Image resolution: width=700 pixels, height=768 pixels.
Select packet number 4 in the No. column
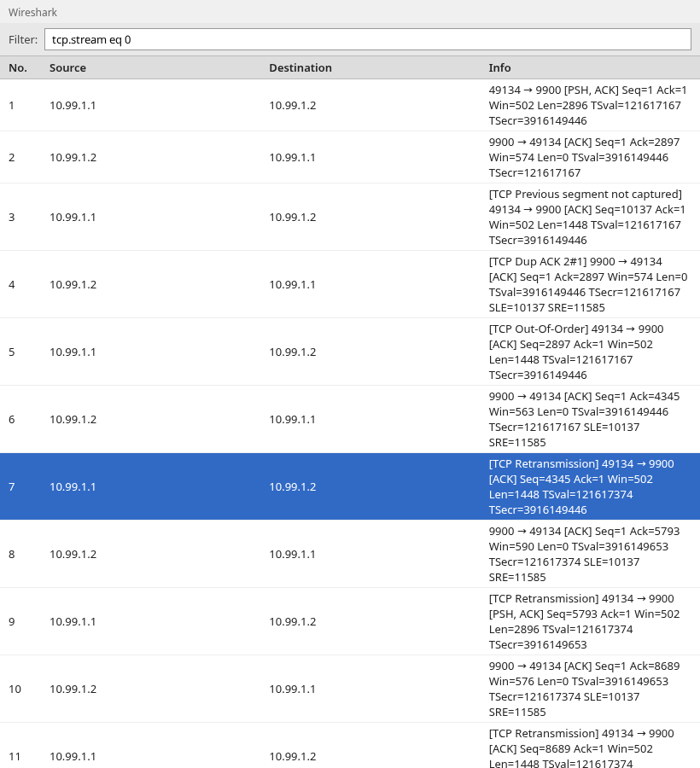click(x=12, y=284)
